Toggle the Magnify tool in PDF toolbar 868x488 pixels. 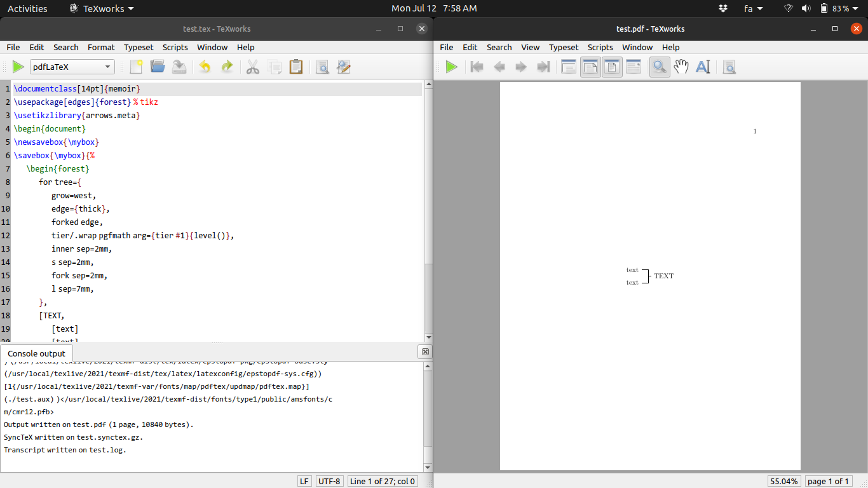pos(660,67)
